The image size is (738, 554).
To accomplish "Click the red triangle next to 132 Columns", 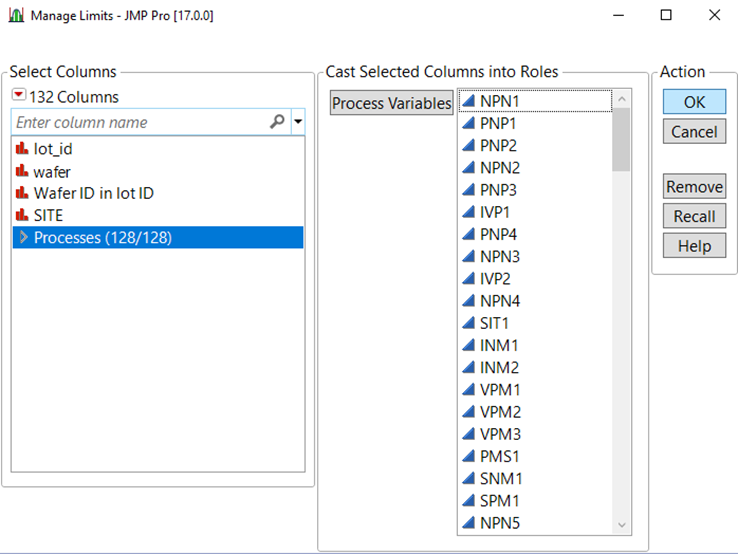I will click(19, 96).
